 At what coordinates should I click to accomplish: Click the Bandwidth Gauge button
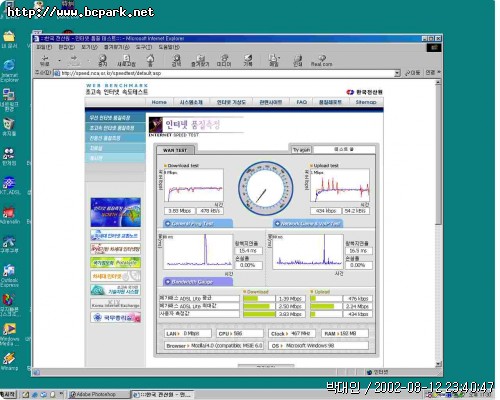pos(197,282)
